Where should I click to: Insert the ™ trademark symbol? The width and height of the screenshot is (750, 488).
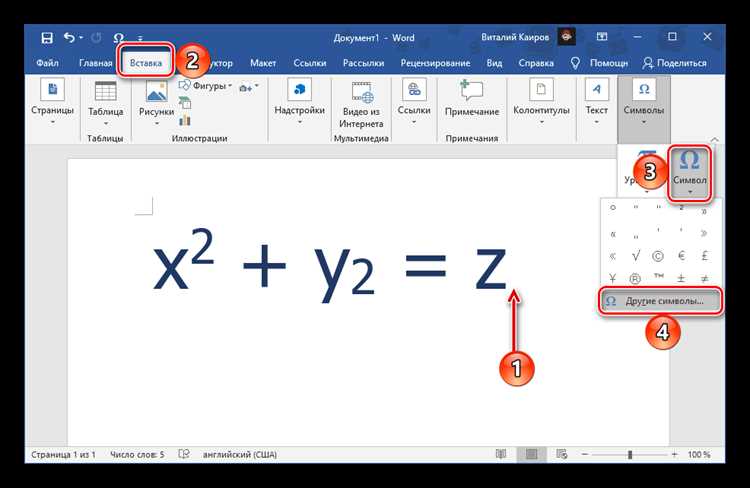point(659,277)
